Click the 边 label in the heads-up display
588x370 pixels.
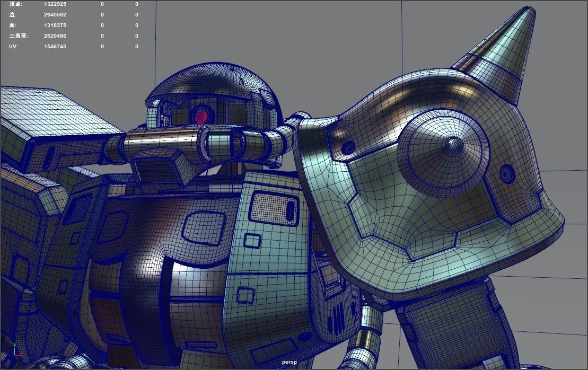(x=12, y=15)
